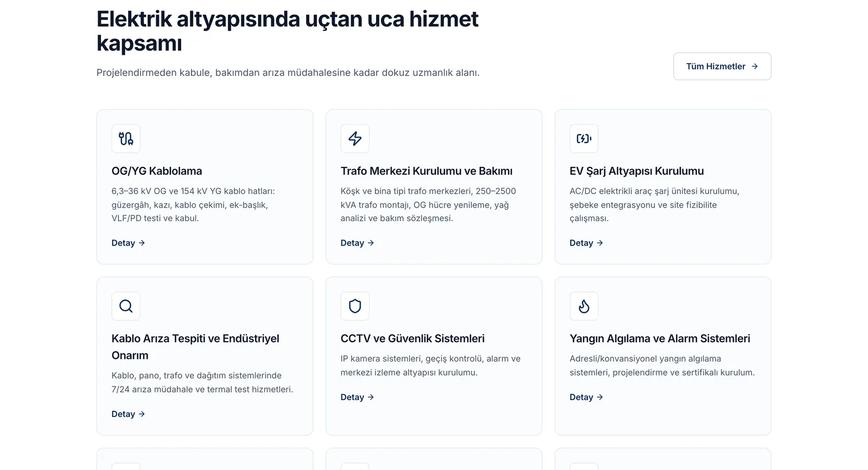Click the Yangın Algılama ve Alarm Sistemleri heading
Image resolution: width=868 pixels, height=470 pixels.
click(660, 339)
